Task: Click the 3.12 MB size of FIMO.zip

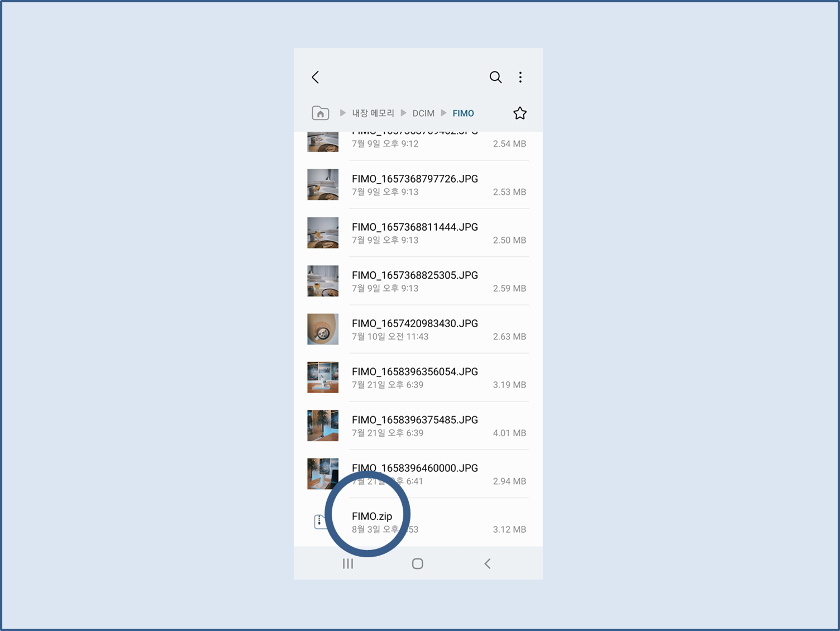Action: point(509,529)
